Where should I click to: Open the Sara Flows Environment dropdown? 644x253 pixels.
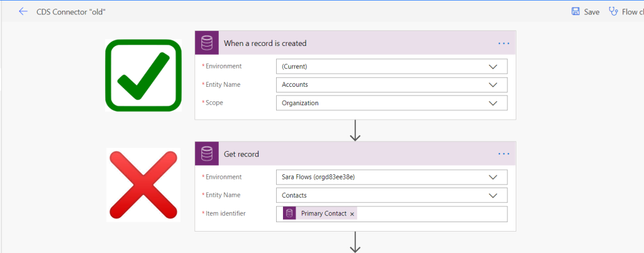click(492, 177)
